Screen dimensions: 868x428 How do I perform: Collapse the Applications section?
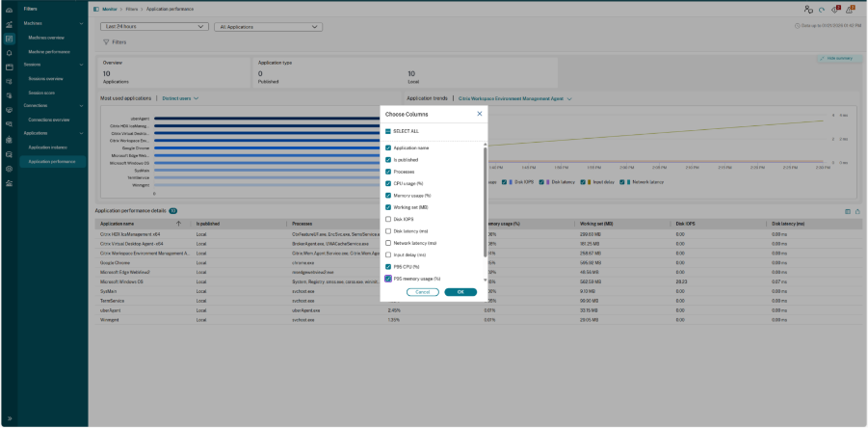(x=82, y=133)
